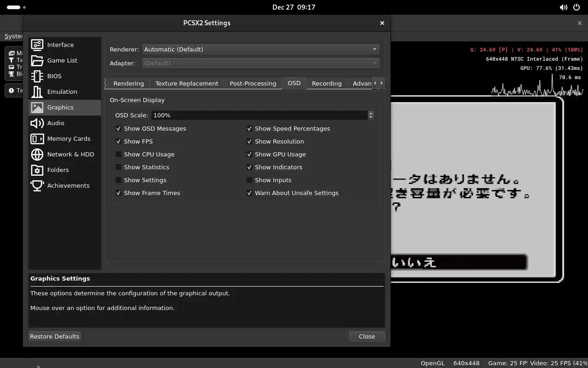Screen dimensions: 588x368
Task: Open the Network & HDD globe icon
Action: 37,154
